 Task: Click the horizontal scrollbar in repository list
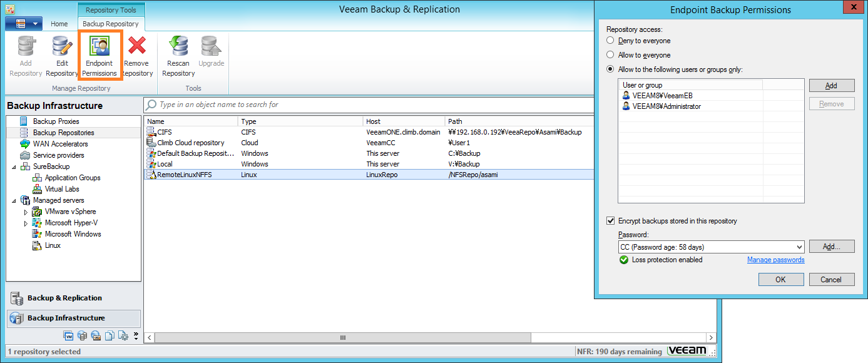342,338
